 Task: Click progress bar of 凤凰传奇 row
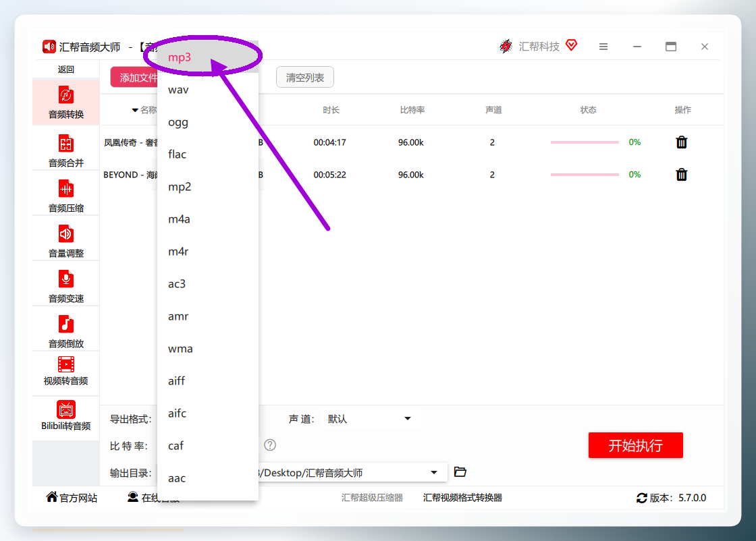click(585, 142)
